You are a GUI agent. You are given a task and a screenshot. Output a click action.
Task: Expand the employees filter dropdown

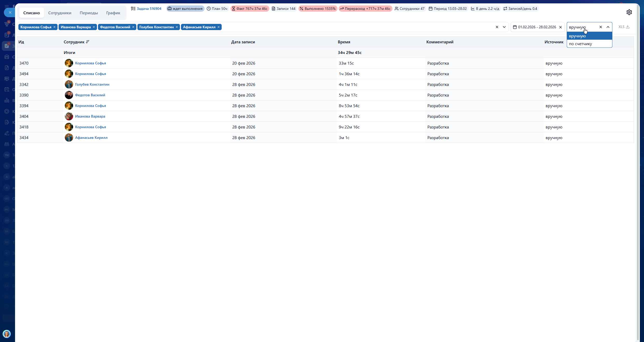(x=504, y=27)
